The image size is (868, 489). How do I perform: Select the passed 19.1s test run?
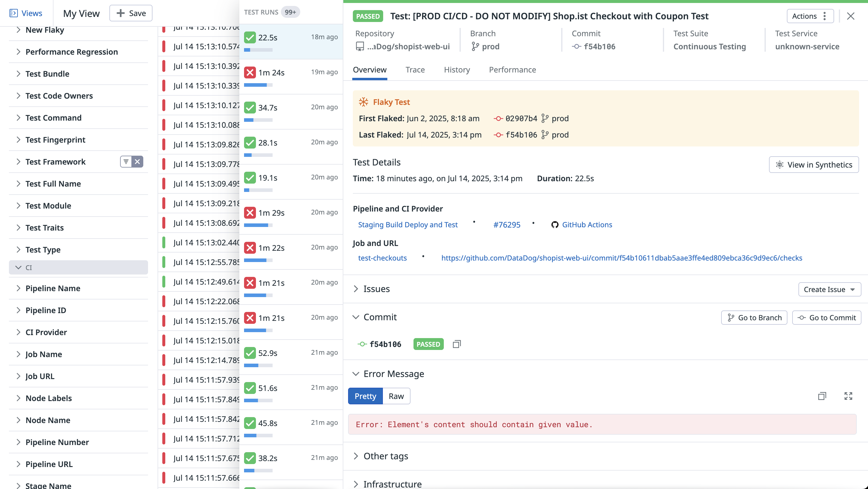coord(291,182)
